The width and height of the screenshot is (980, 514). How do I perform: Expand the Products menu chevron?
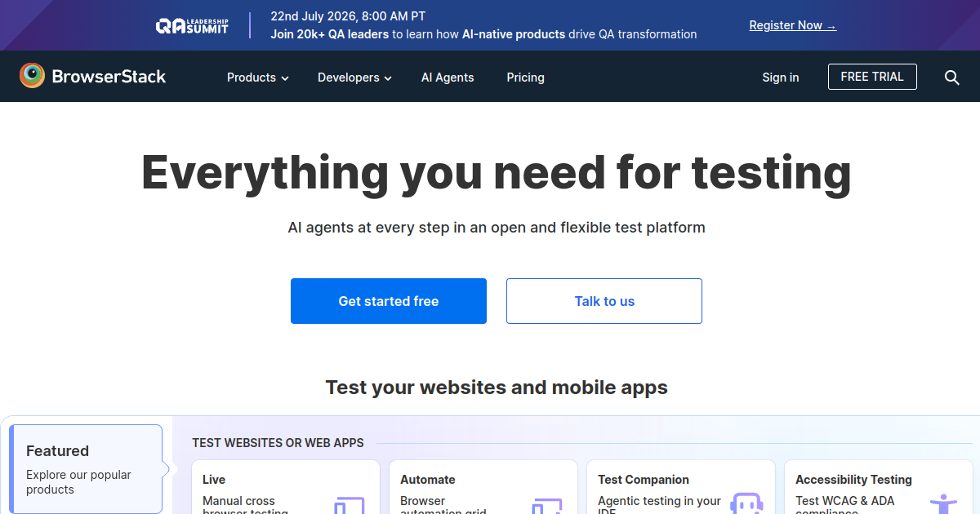[x=285, y=78]
